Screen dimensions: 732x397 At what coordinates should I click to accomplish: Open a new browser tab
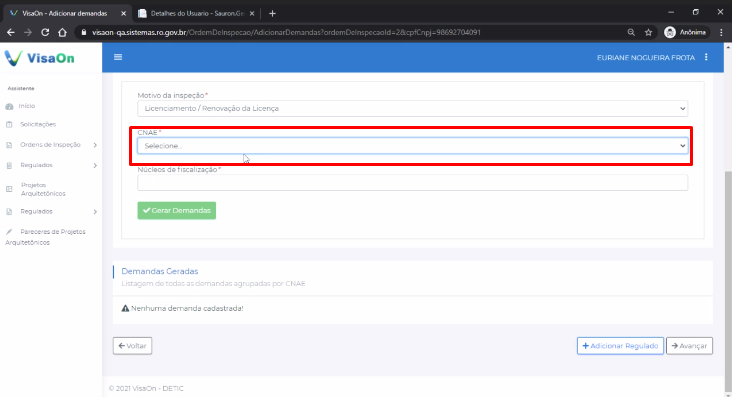273,14
